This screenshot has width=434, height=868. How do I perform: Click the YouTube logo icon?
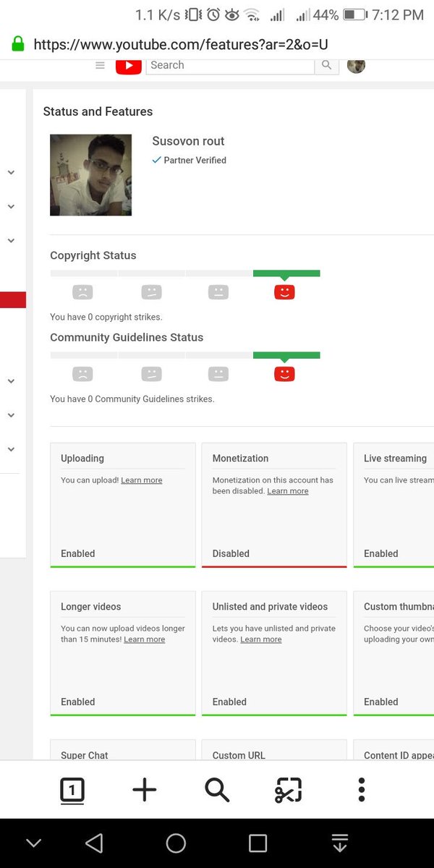(x=129, y=65)
